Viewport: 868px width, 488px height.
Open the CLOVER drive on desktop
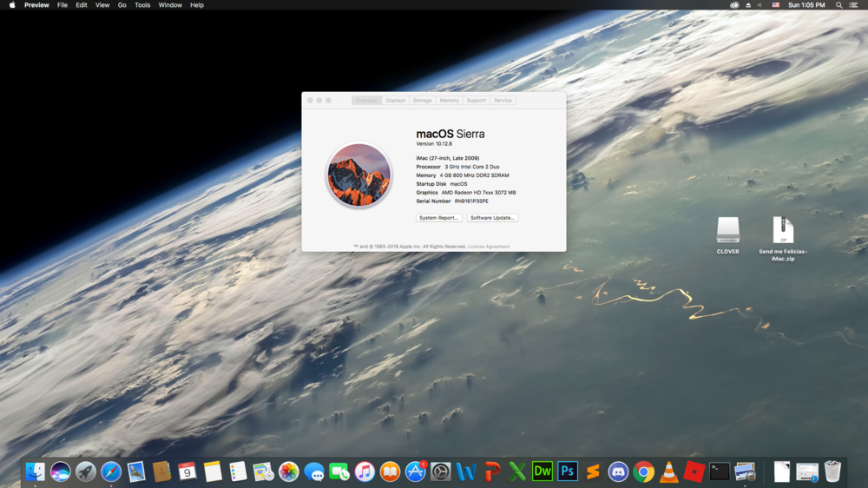[x=727, y=231]
